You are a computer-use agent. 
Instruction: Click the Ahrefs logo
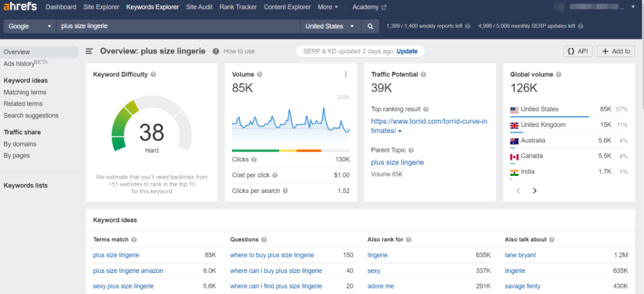click(20, 6)
